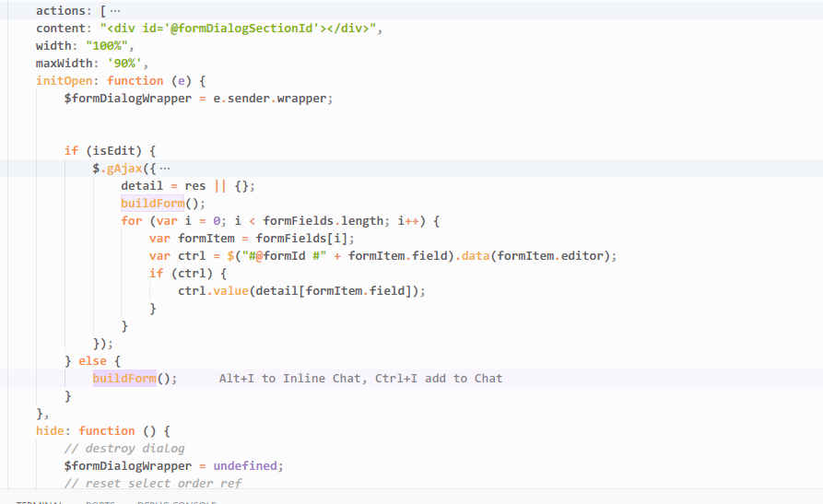Image resolution: width=823 pixels, height=504 pixels.
Task: Click the hide function property name
Action: 51,430
